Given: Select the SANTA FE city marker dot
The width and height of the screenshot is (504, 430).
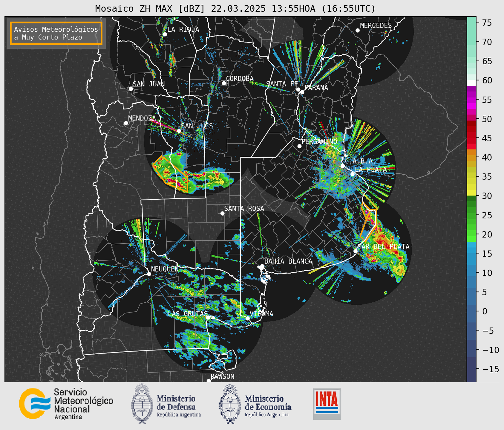Looking at the screenshot, I should click(x=298, y=89).
